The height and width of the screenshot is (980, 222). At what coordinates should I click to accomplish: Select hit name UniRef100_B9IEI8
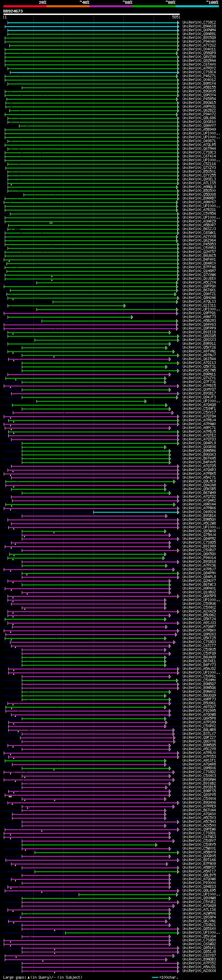click(199, 332)
